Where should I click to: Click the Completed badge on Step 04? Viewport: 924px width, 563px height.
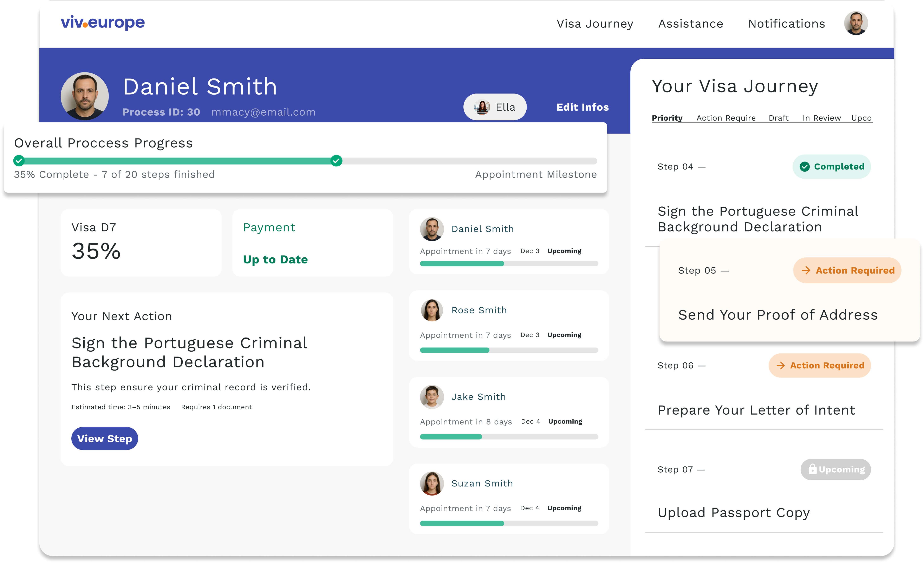point(831,167)
